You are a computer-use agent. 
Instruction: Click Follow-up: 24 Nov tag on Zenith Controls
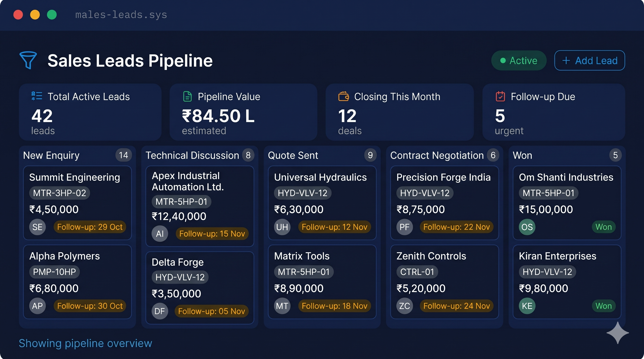[457, 306]
